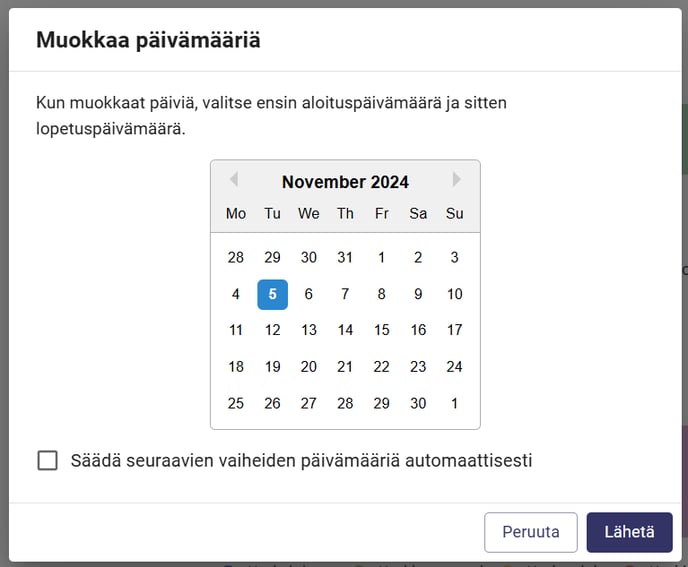Go to next month arrow

tap(456, 179)
